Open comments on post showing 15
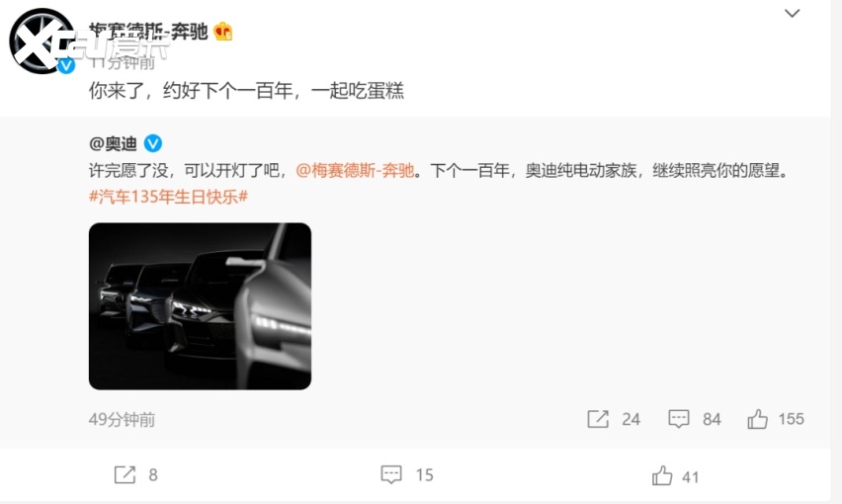 (x=391, y=474)
